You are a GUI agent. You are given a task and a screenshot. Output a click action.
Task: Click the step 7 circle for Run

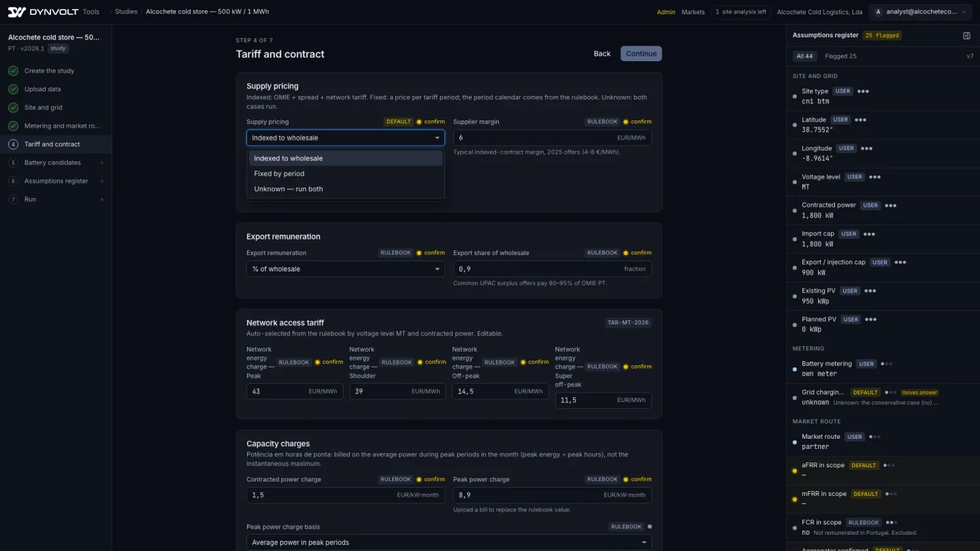pos(13,199)
